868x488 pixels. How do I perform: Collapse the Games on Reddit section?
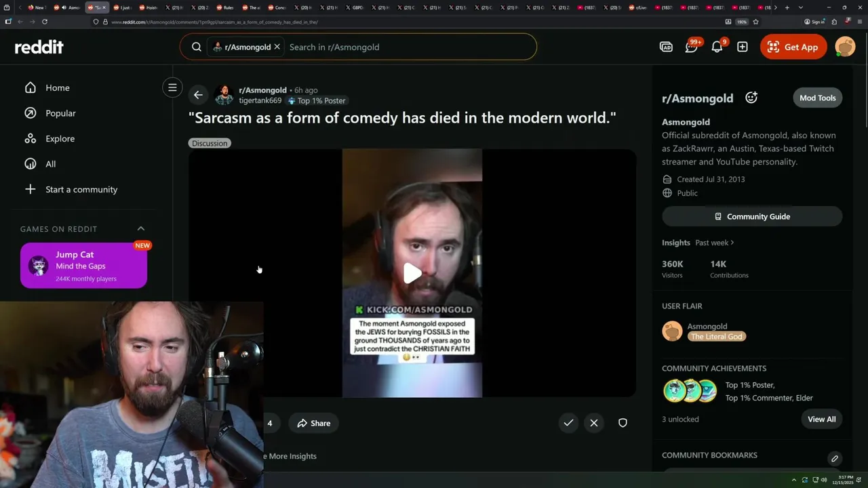141,229
